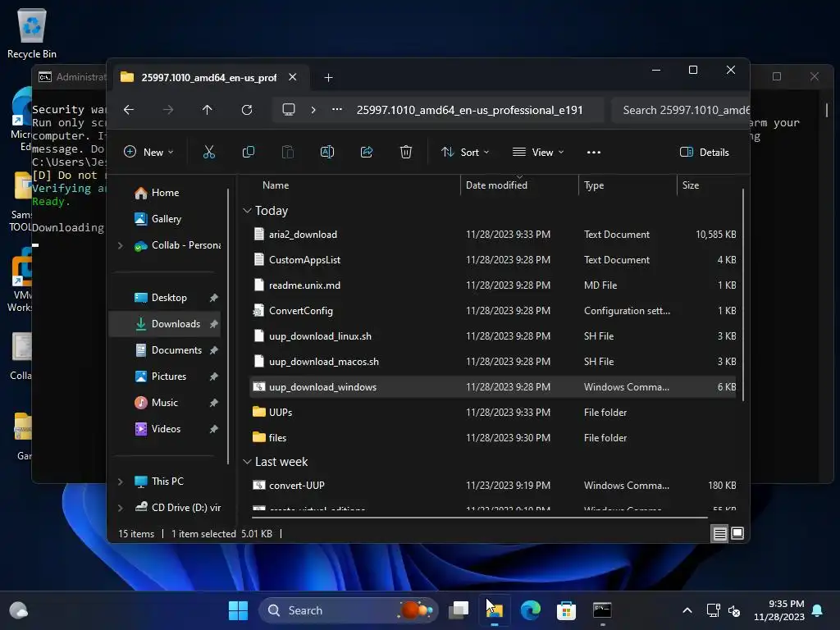
Task: Select Home in navigation pane
Action: point(165,193)
